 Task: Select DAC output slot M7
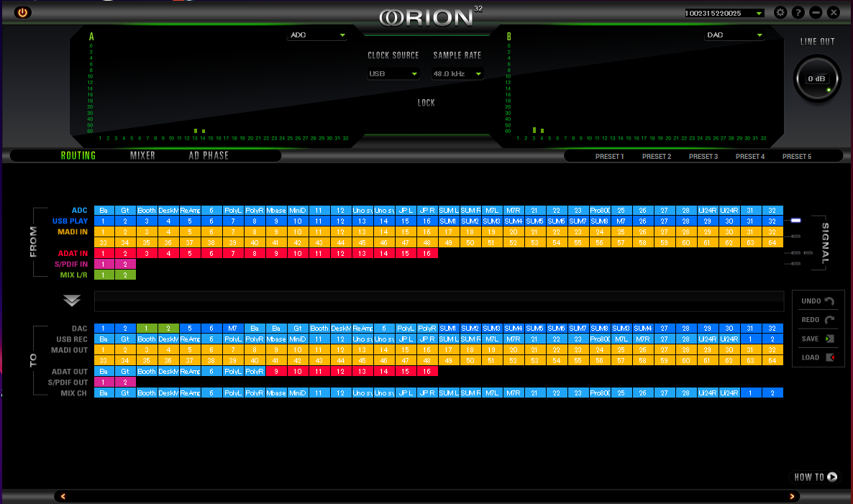coord(233,329)
